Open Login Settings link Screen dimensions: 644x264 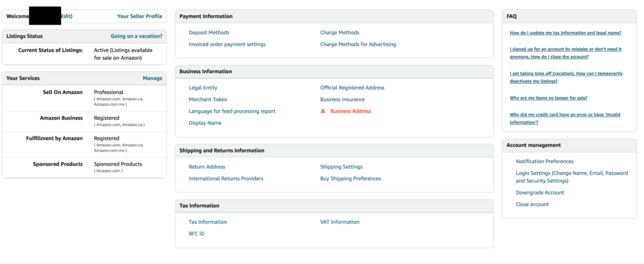(x=572, y=177)
